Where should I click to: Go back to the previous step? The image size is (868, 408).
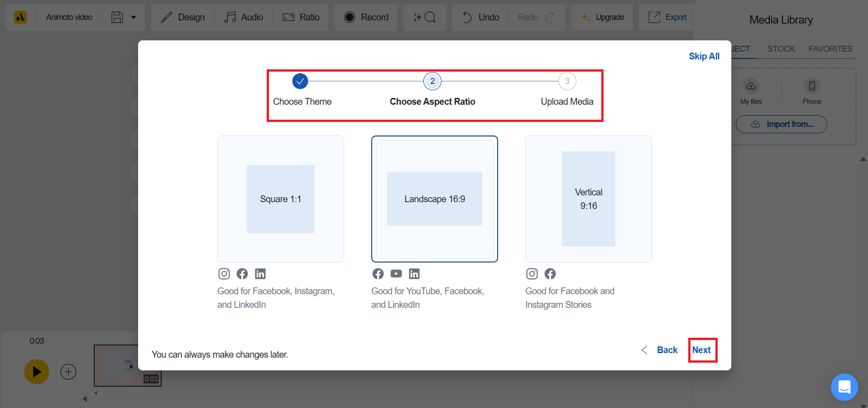tap(660, 350)
